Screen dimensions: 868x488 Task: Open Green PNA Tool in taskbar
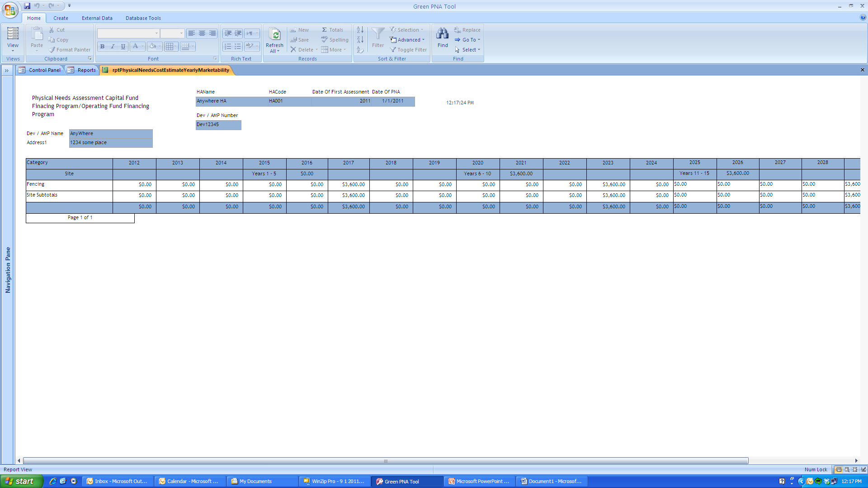[401, 481]
